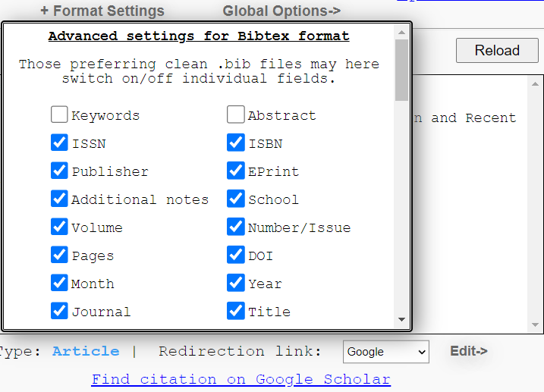Disable the Publisher field checkbox
The image size is (544, 392).
coord(59,171)
